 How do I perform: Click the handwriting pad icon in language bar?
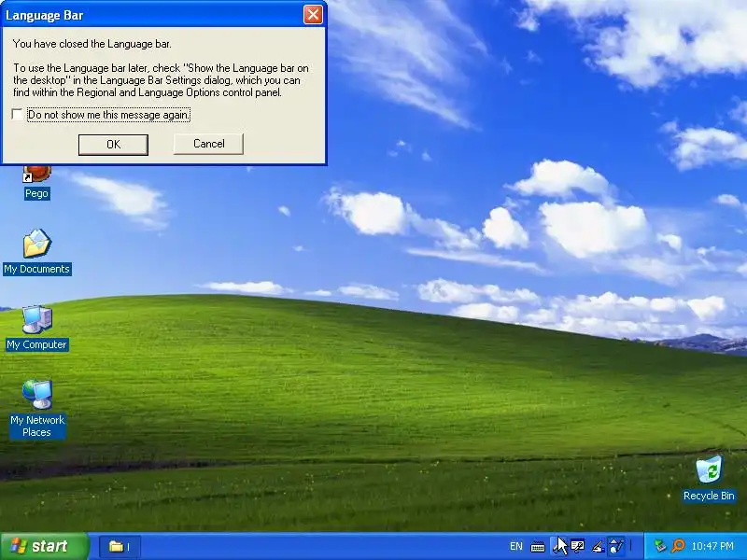click(x=558, y=546)
